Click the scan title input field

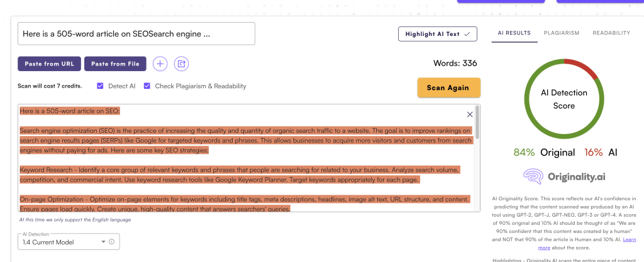tap(136, 34)
